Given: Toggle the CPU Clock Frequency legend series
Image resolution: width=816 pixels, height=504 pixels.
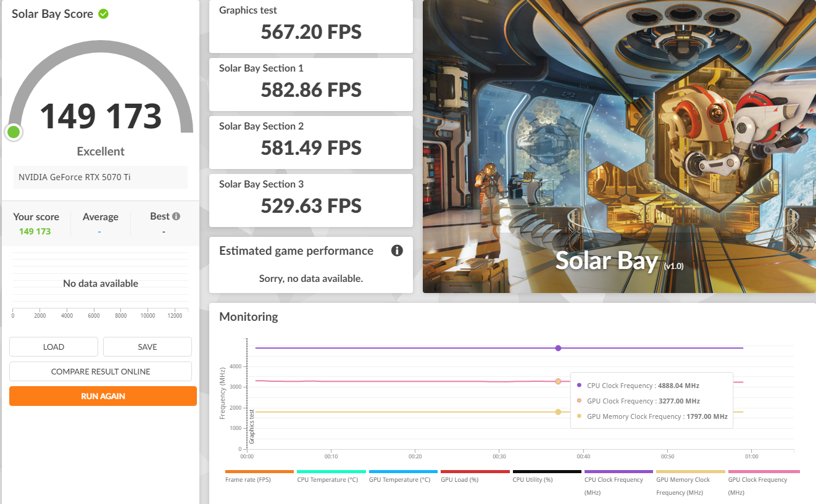Looking at the screenshot, I should pyautogui.click(x=618, y=483).
